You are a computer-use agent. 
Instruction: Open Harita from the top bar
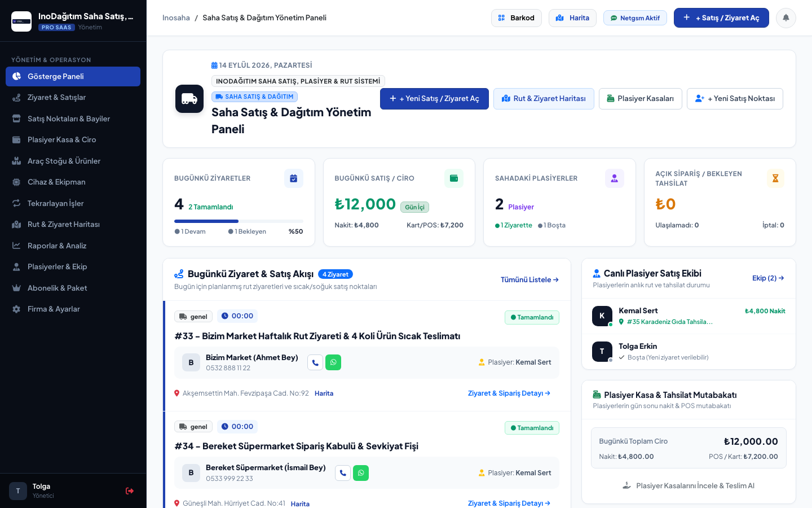tap(572, 18)
